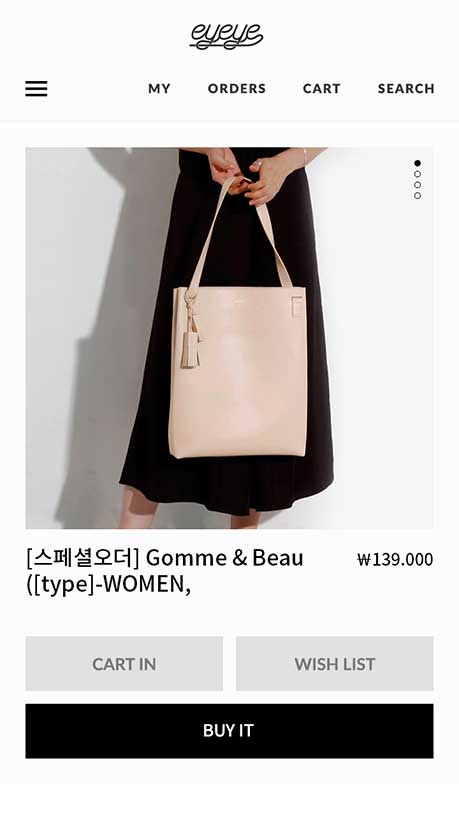Jump to the fourth product image dot

tap(418, 195)
